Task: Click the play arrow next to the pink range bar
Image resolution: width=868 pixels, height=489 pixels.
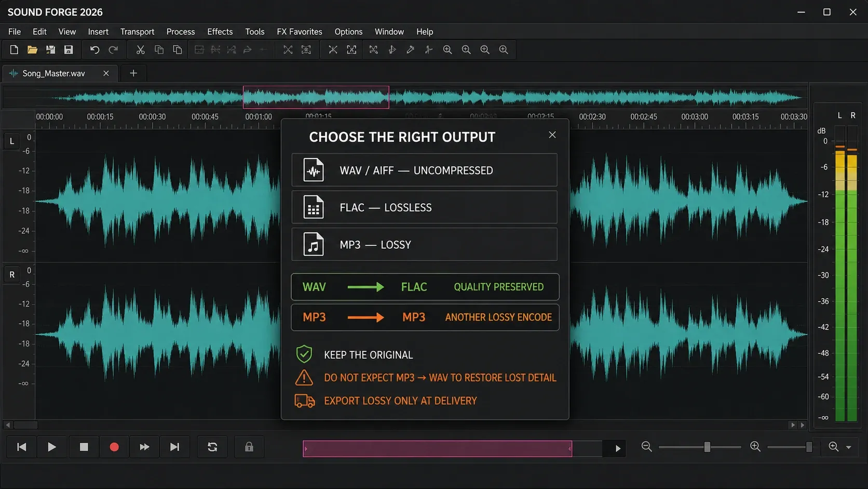Action: [618, 448]
